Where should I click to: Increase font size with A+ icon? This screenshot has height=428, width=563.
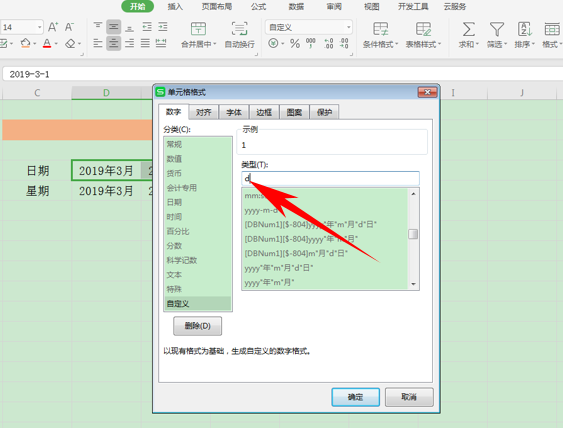[x=53, y=27]
